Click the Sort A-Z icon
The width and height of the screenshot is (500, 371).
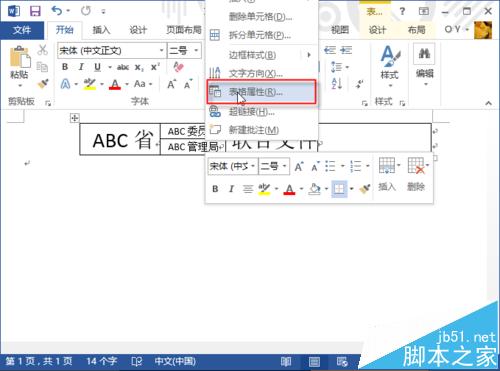(337, 83)
